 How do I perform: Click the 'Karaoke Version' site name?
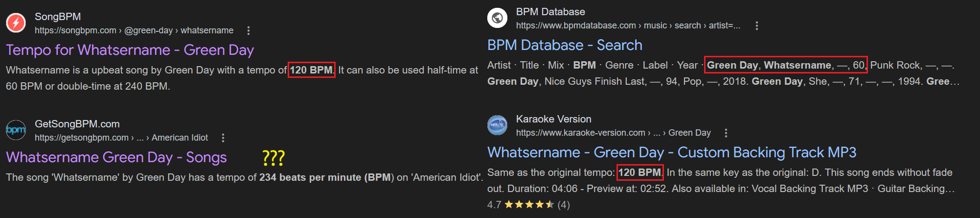(x=554, y=119)
